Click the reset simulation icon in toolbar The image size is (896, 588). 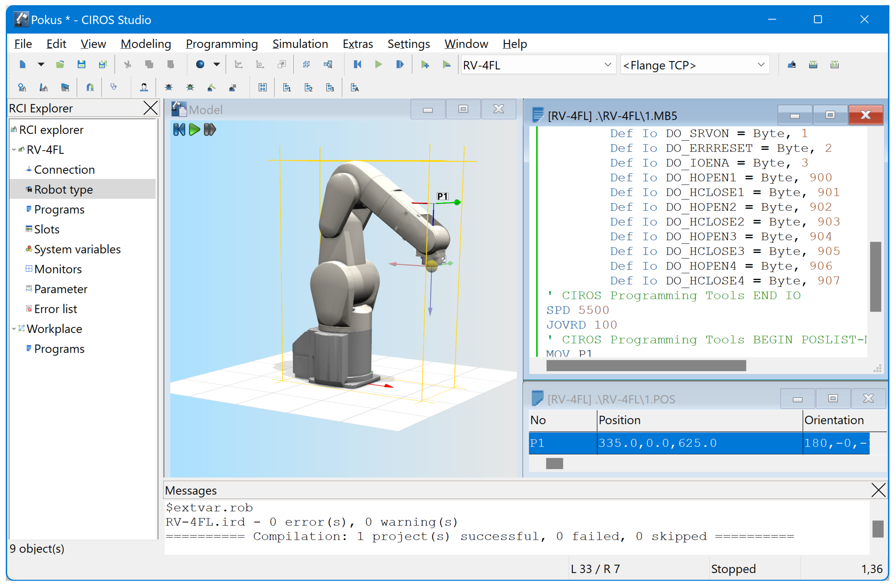[x=357, y=65]
